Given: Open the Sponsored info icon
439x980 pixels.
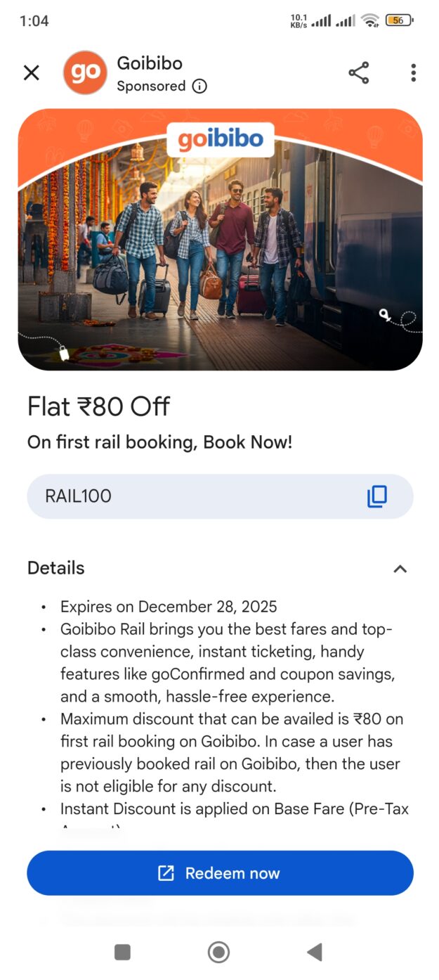Looking at the screenshot, I should pos(199,86).
